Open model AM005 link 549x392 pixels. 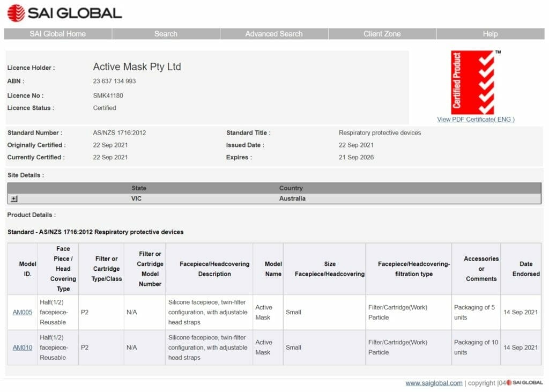[x=23, y=312]
